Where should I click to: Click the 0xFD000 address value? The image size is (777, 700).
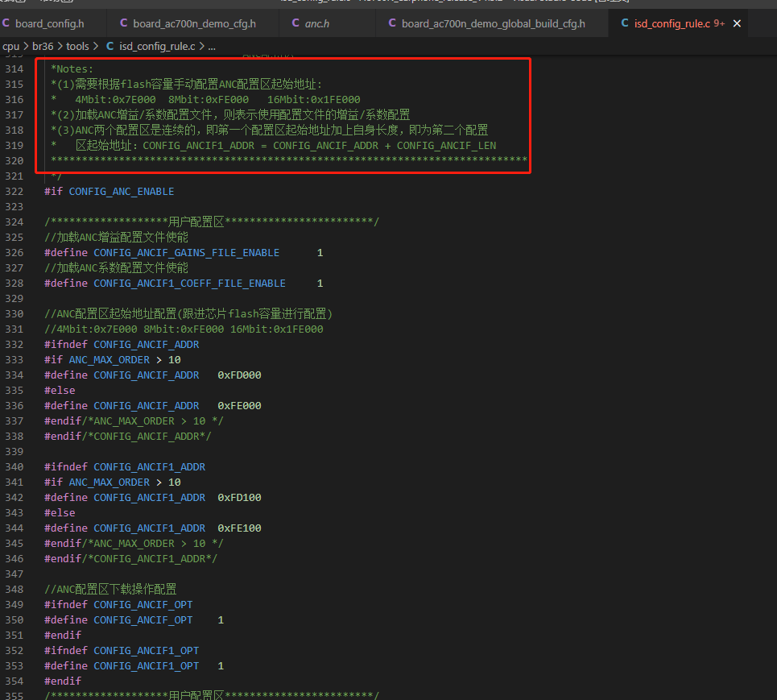coord(239,375)
